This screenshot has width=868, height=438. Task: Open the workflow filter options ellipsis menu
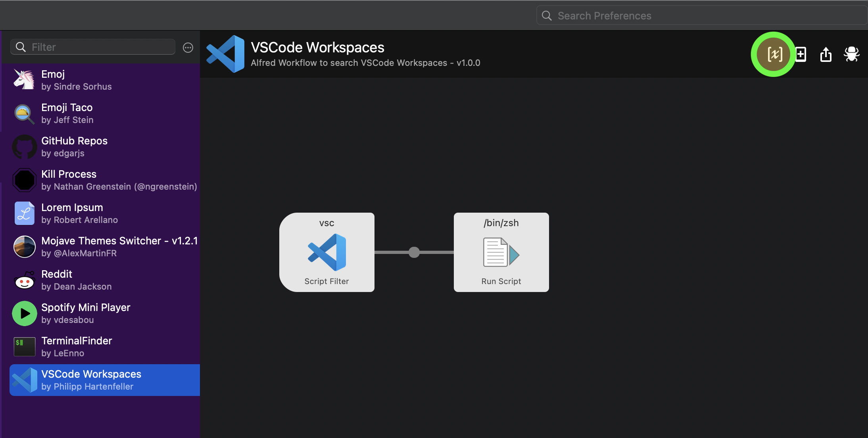[188, 48]
